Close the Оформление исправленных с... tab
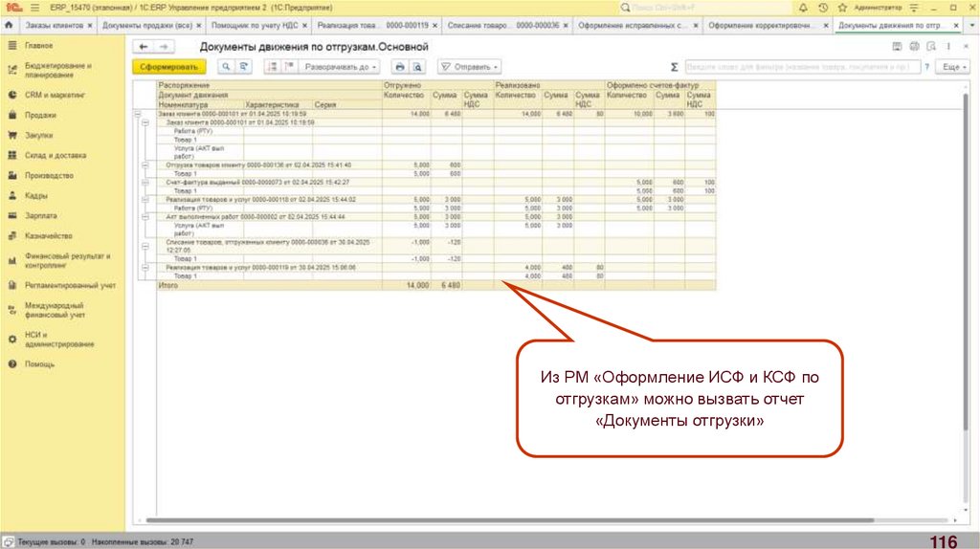This screenshot has height=549, width=980. [696, 26]
